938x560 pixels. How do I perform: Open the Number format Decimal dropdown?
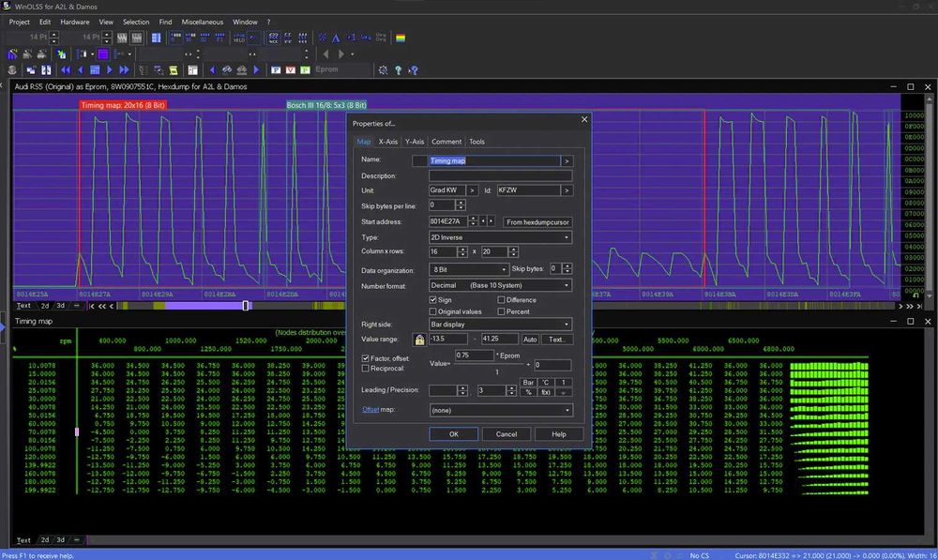click(x=500, y=285)
